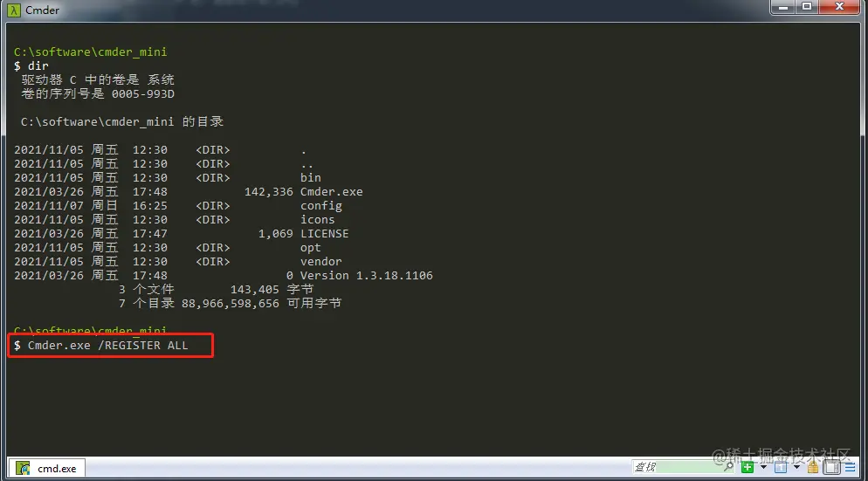The height and width of the screenshot is (481, 868).
Task: Click the vendor directory entry
Action: [321, 261]
